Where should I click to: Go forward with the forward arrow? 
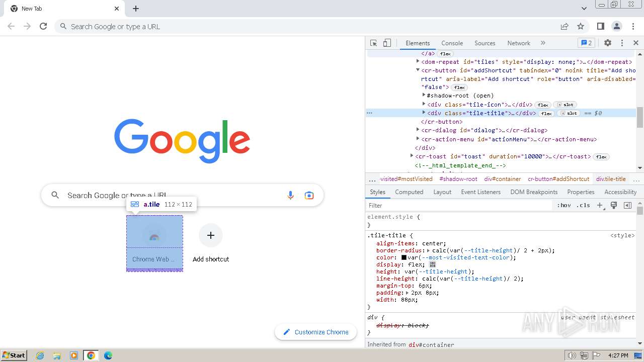coord(27,26)
